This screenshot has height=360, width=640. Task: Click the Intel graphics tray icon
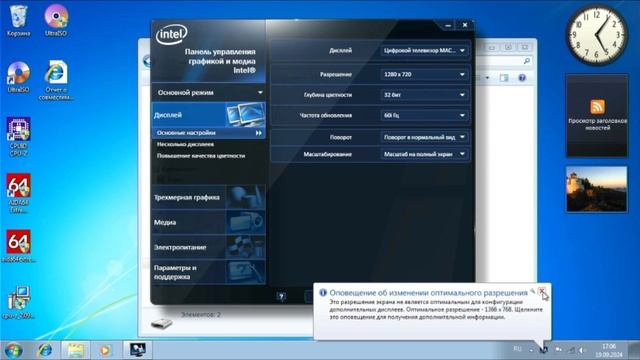click(543, 350)
